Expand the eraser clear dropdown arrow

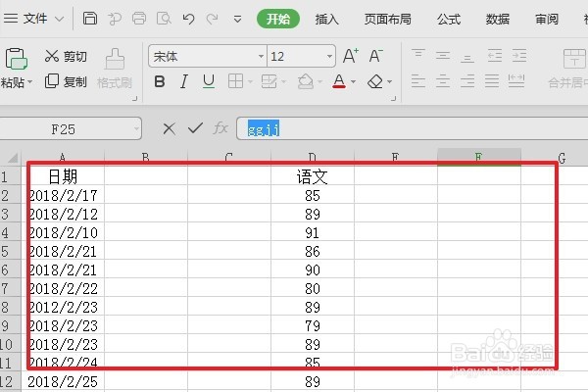pos(390,81)
